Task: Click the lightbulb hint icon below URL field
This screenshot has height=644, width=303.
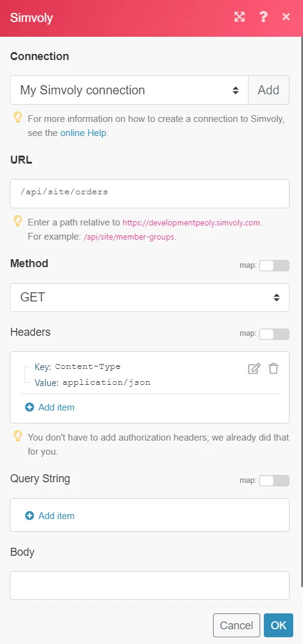Action: (18, 221)
